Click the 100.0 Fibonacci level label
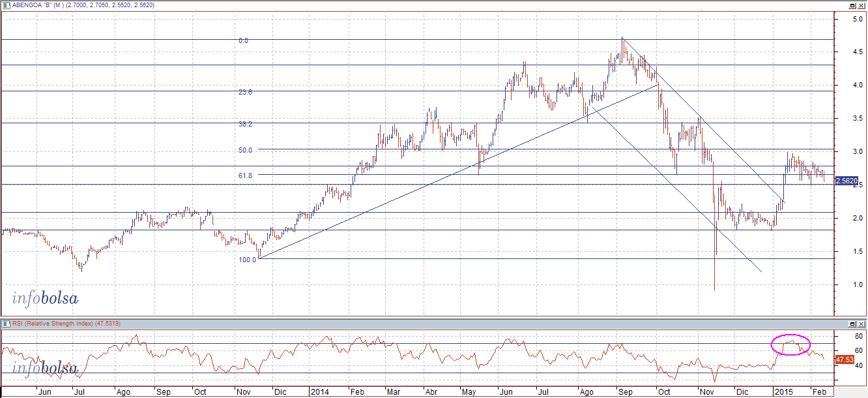The height and width of the screenshot is (398, 868). [x=248, y=260]
